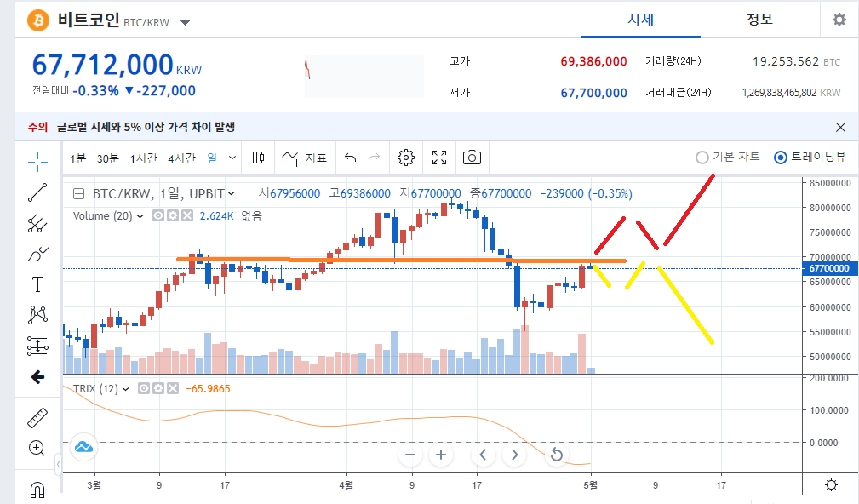The image size is (859, 504).
Task: Expand the Volume (20) indicator chevron
Action: 140,216
